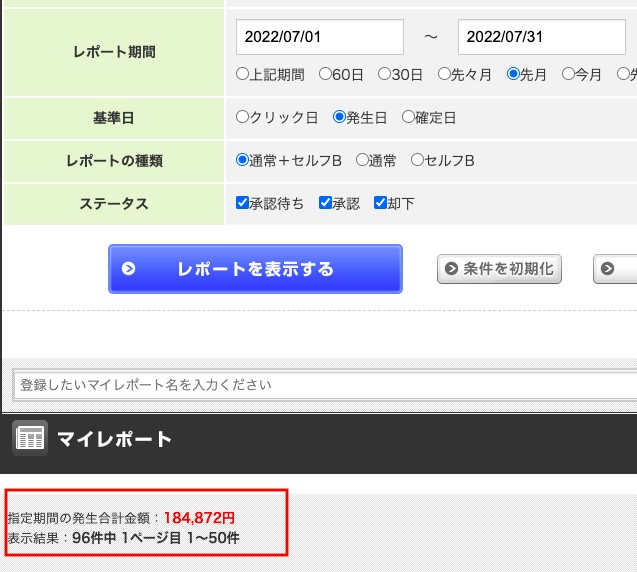Click the レポートを表示する button
637x572 pixels.
[255, 269]
